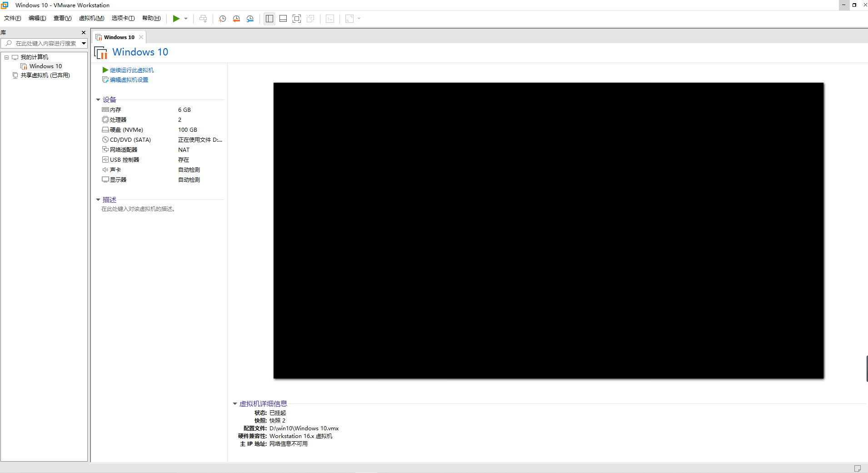Open the 虚拟机(M) menu

[92, 18]
